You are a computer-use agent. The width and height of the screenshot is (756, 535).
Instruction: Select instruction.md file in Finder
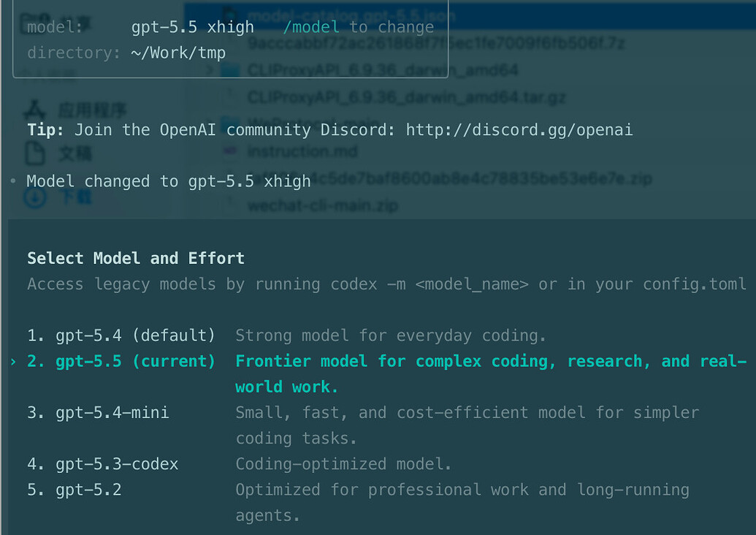[303, 151]
